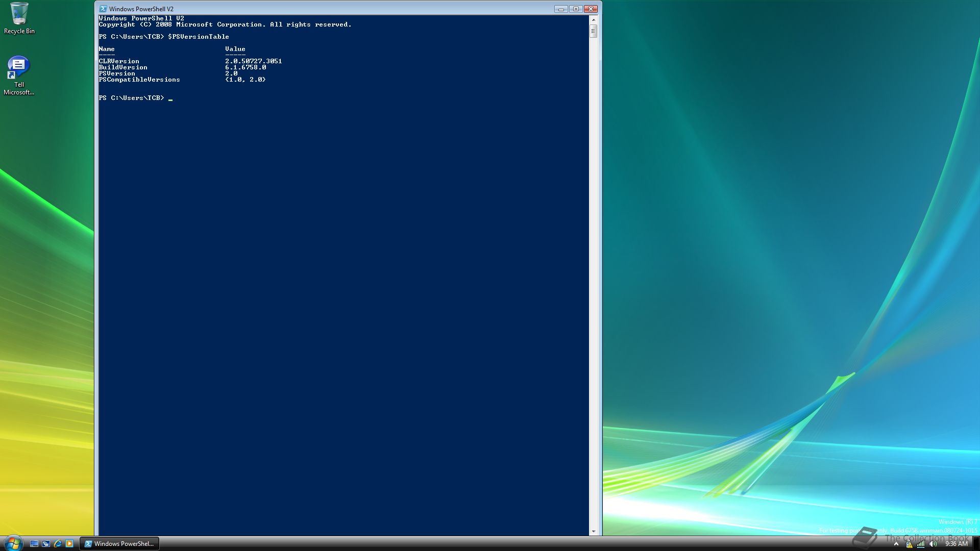Open the Tell Microsoft feedback shortcut
980x551 pixels.
[x=19, y=76]
